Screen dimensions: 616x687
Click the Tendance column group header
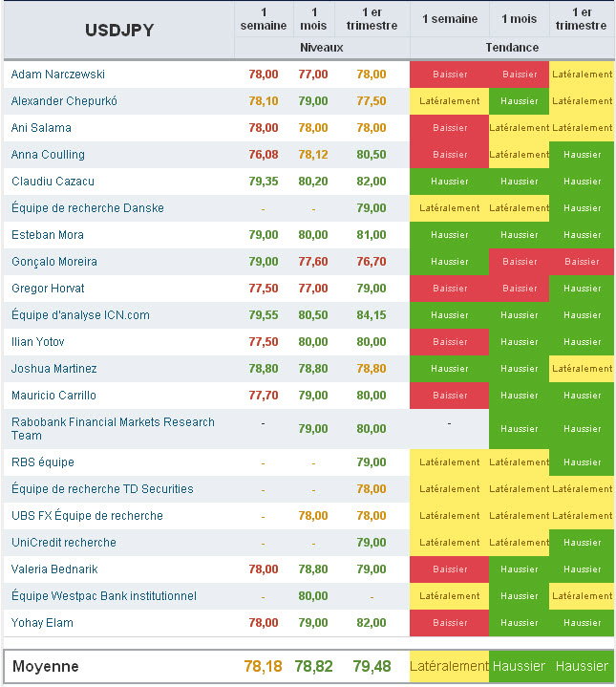click(x=512, y=48)
